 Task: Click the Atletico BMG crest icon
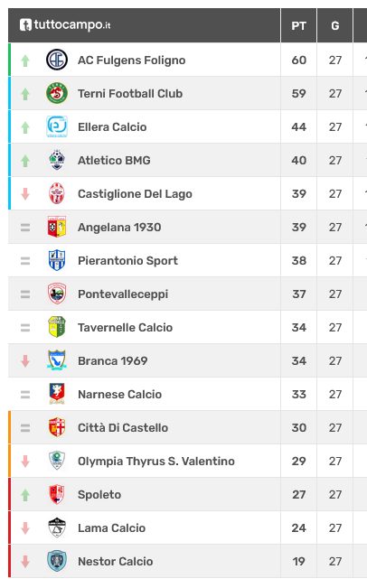[x=57, y=160]
